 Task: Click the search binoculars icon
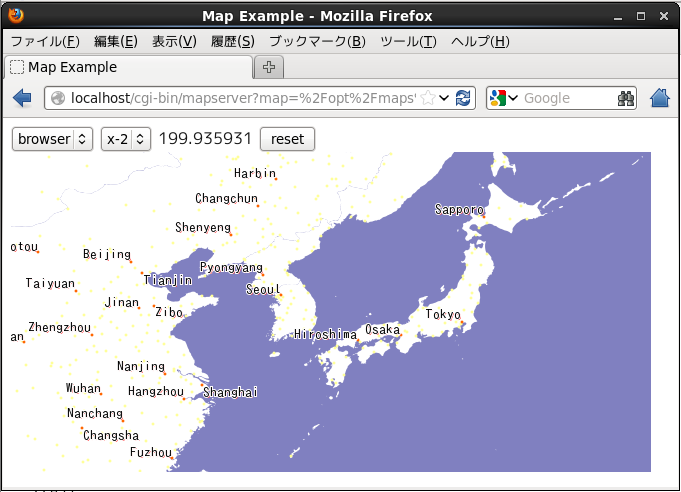tap(626, 98)
